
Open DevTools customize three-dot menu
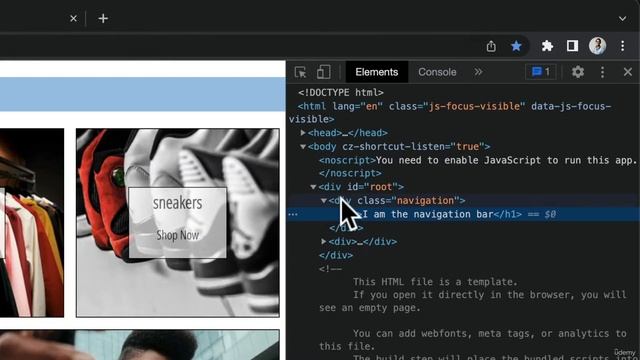tap(602, 72)
